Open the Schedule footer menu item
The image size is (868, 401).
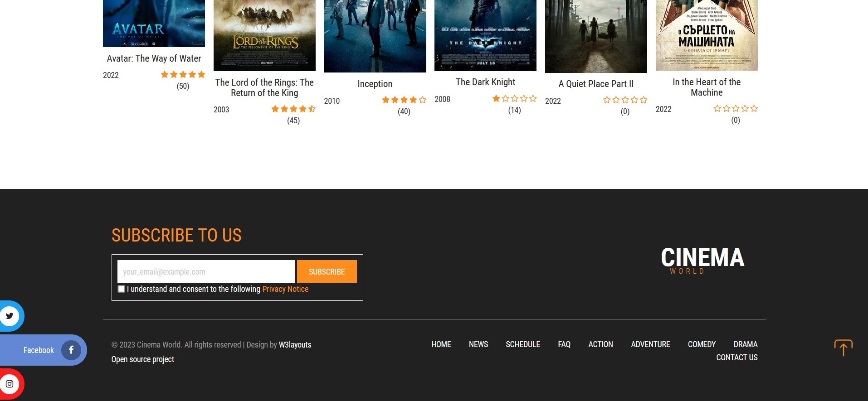(523, 344)
